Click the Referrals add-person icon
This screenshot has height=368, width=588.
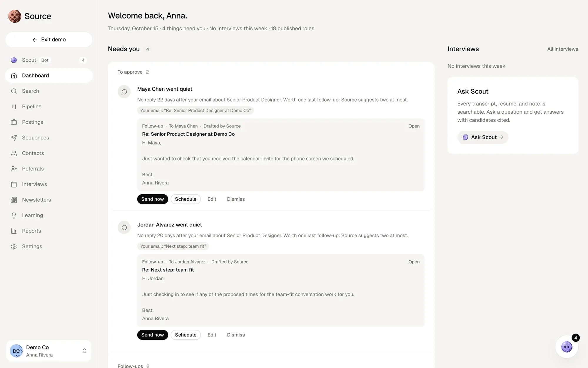pos(14,169)
